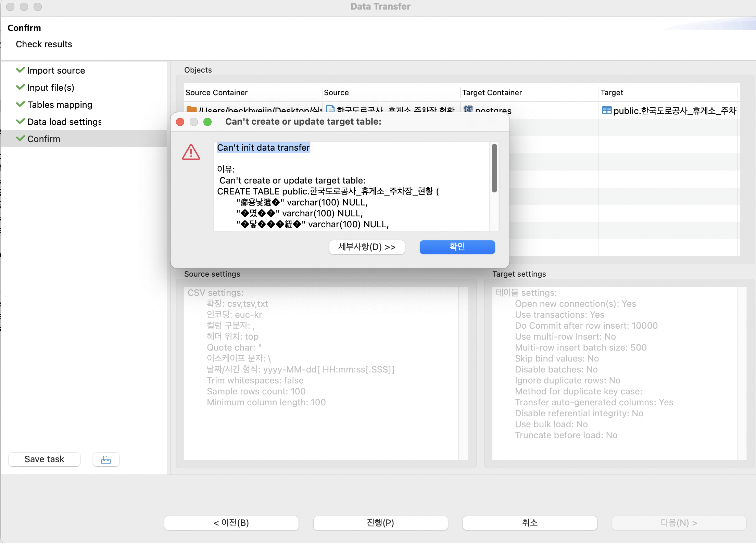Image resolution: width=756 pixels, height=543 pixels.
Task: Select the Confirm step in sidebar
Action: point(84,139)
